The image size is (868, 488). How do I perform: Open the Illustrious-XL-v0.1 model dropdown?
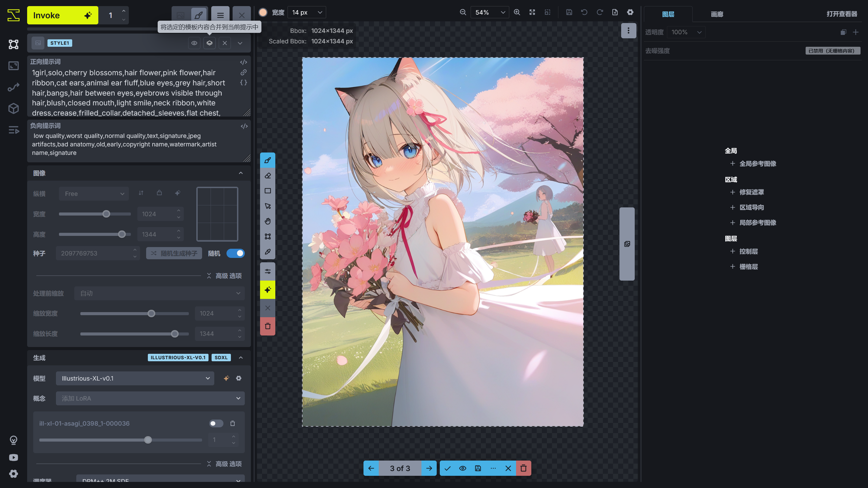coord(135,378)
